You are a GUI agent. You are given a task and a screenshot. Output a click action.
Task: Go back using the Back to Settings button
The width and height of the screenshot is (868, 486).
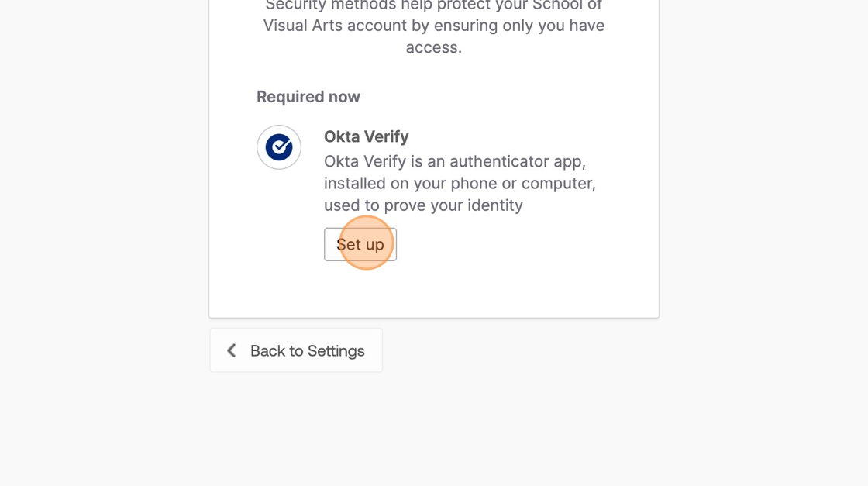click(296, 350)
